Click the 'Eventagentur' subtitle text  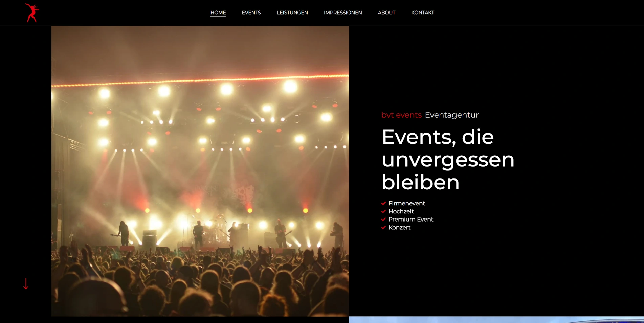point(452,115)
